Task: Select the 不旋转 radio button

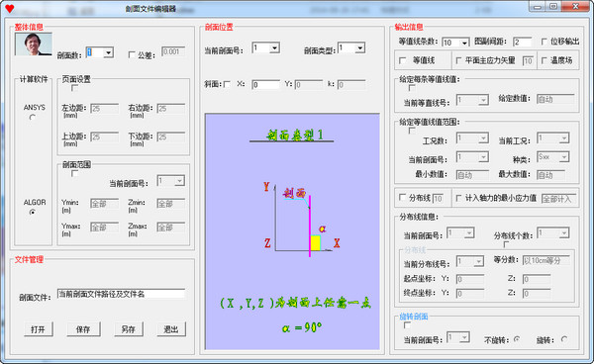Action: point(517,339)
